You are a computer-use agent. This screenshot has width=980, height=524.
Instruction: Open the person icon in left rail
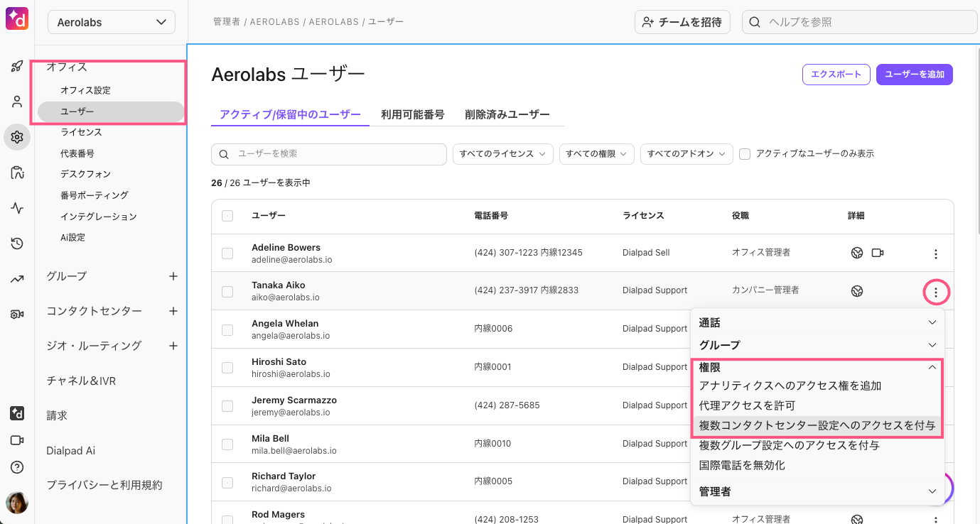click(x=17, y=102)
